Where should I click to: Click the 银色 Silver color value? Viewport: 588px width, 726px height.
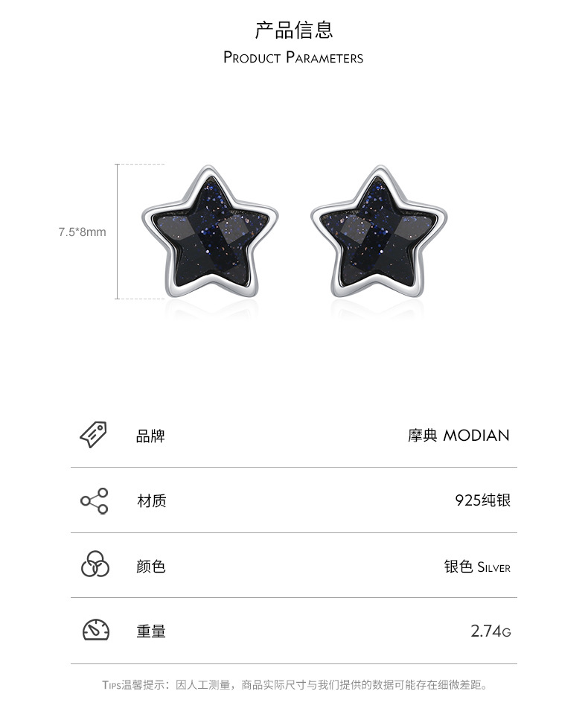pyautogui.click(x=477, y=567)
